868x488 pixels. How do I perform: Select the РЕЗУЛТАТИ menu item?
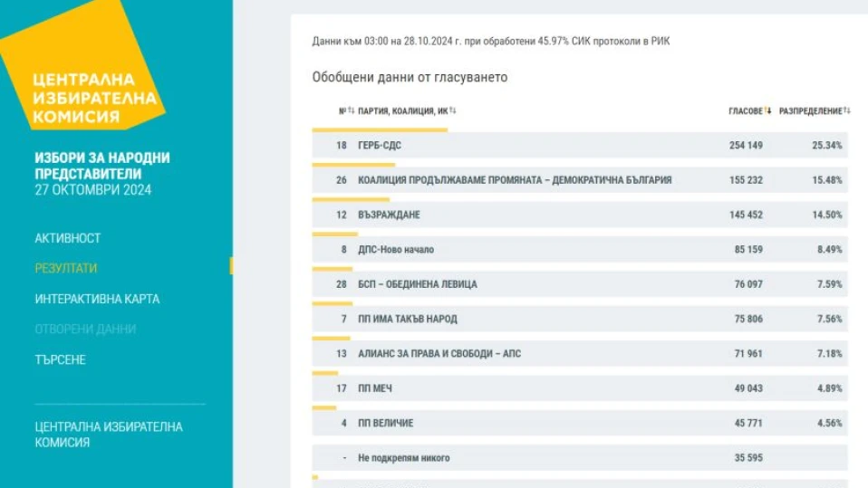coord(66,268)
